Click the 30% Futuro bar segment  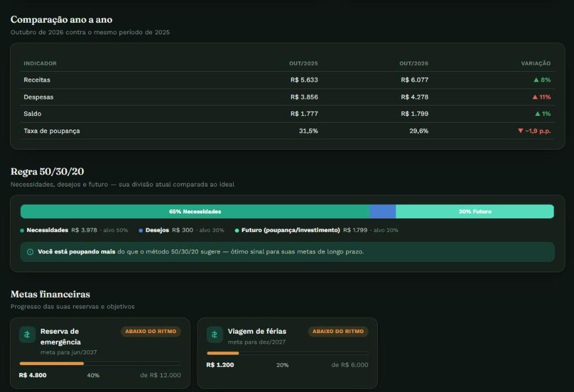point(475,212)
